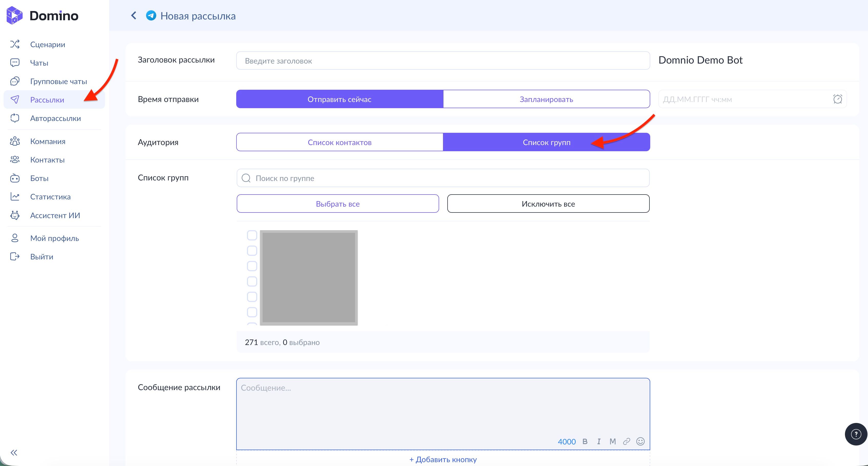The width and height of the screenshot is (868, 466).
Task: Click into the Сообщение text area
Action: point(443,414)
